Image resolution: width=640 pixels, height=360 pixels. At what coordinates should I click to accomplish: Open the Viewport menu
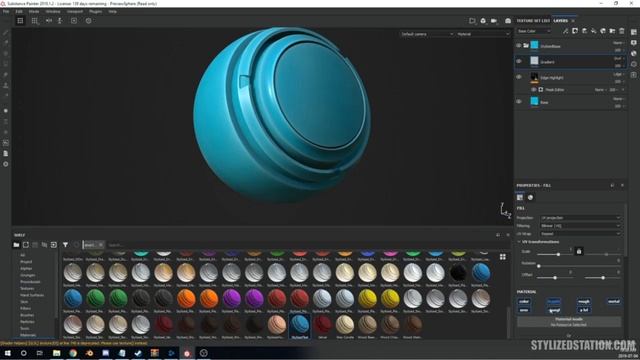coord(75,11)
